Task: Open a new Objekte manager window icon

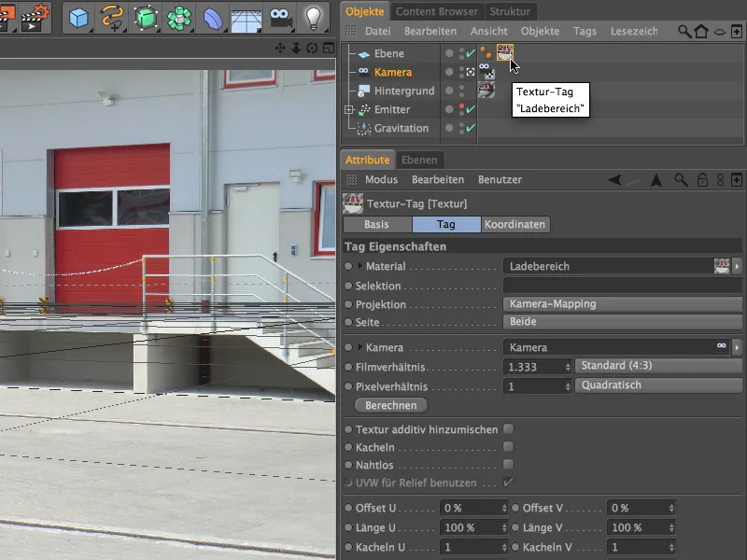Action: (737, 32)
